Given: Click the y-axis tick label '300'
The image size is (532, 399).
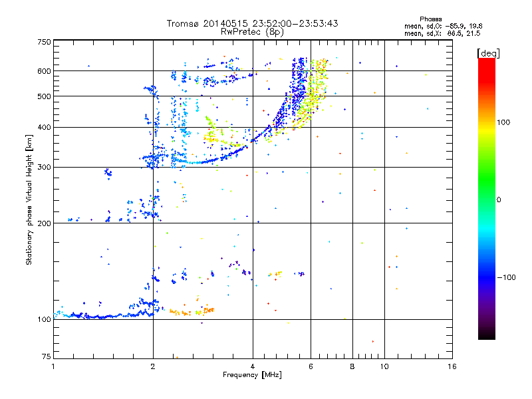Looking at the screenshot, I should tap(44, 168).
